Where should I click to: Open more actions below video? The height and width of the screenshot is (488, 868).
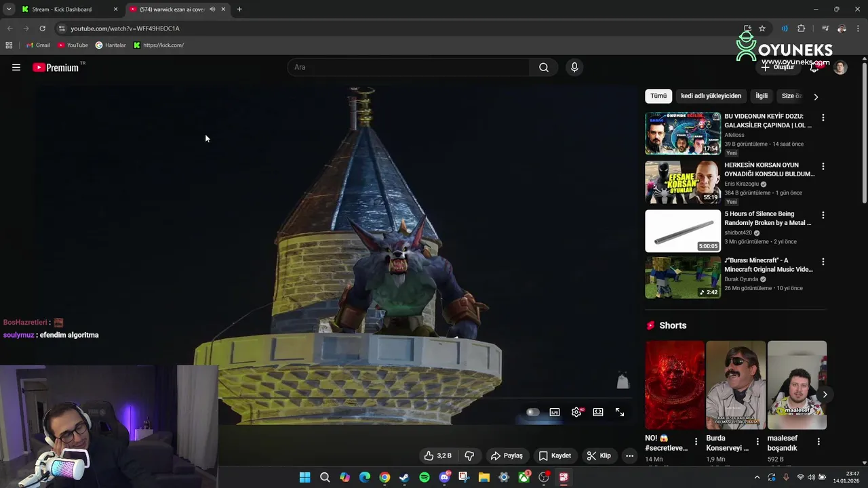click(629, 455)
